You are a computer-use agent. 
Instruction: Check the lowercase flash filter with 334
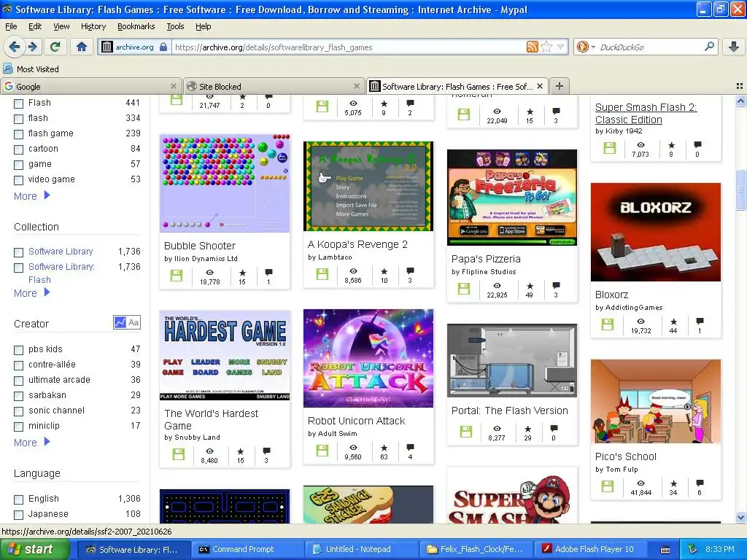(x=18, y=119)
